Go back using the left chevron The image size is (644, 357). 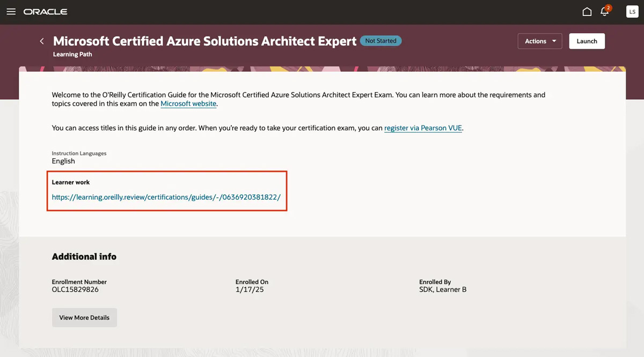(42, 41)
